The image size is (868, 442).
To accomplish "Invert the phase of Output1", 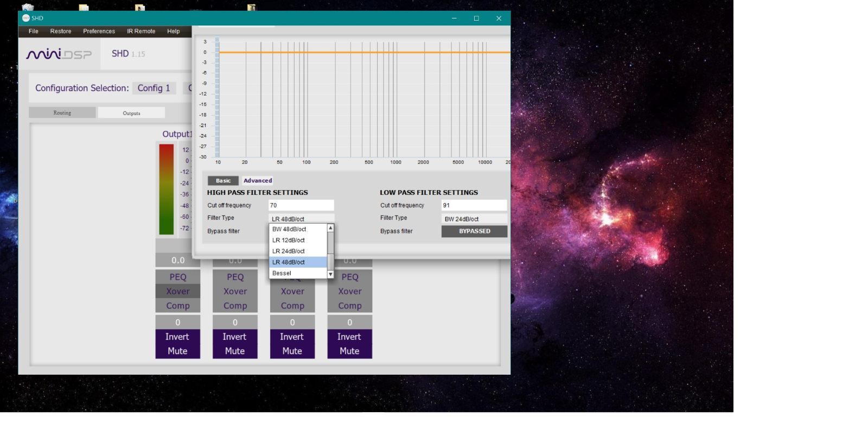I will (177, 337).
